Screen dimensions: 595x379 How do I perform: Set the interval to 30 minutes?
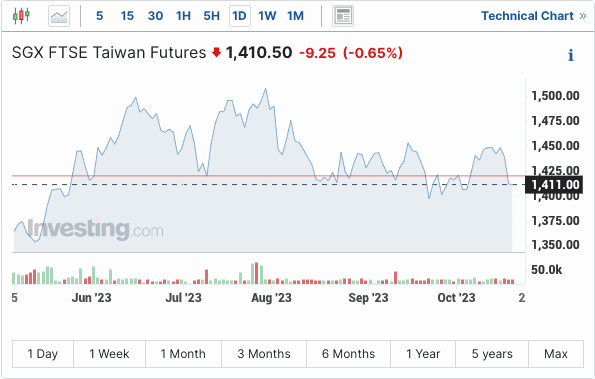156,16
